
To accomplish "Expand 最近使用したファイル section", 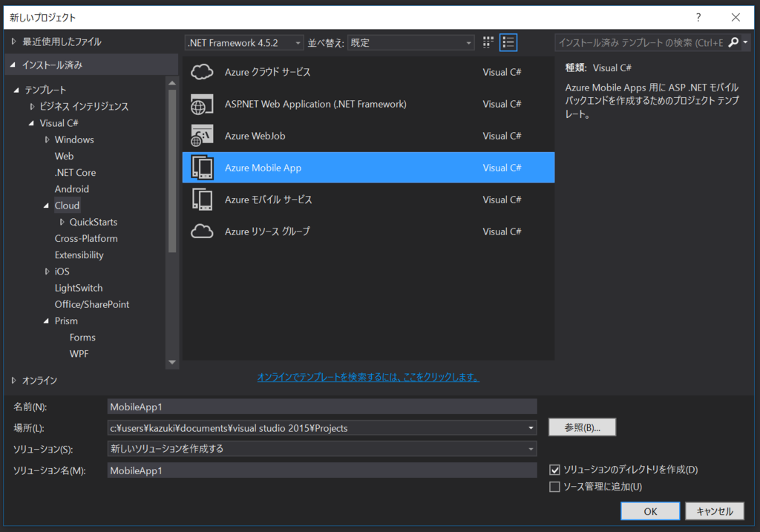I will tap(13, 42).
